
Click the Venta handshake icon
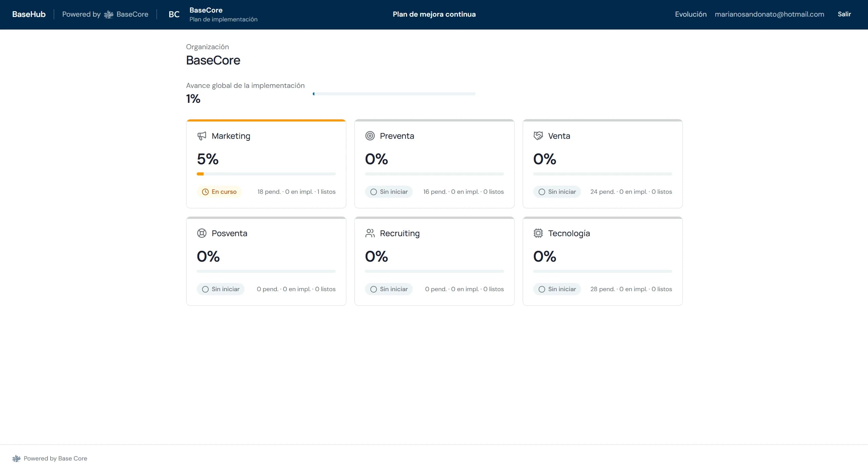[x=538, y=136]
